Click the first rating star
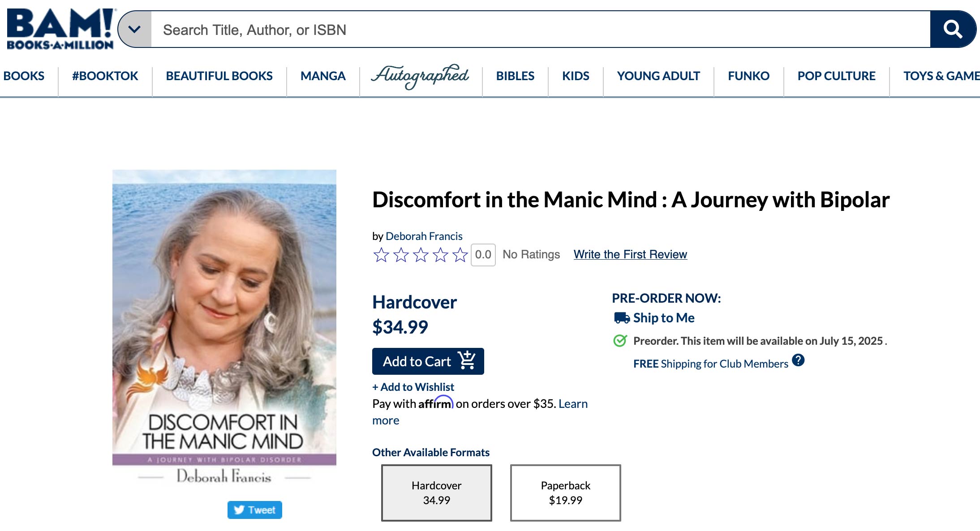The width and height of the screenshot is (980, 531). click(381, 255)
